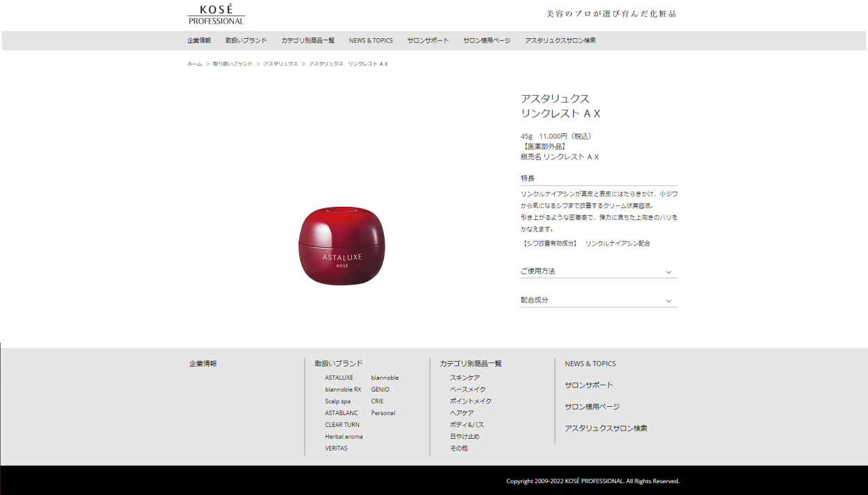This screenshot has height=495, width=868.
Task: Click footer サロン様用ページ link
Action: [x=592, y=407]
